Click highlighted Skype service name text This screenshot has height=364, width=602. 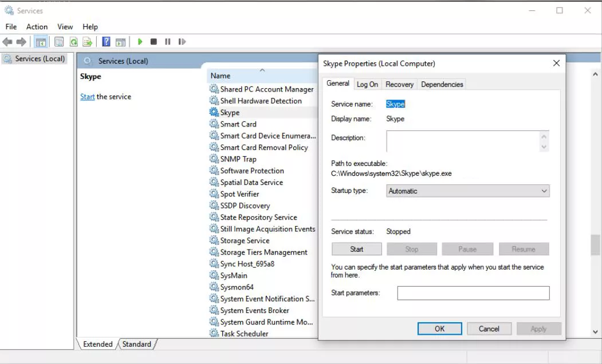(395, 104)
